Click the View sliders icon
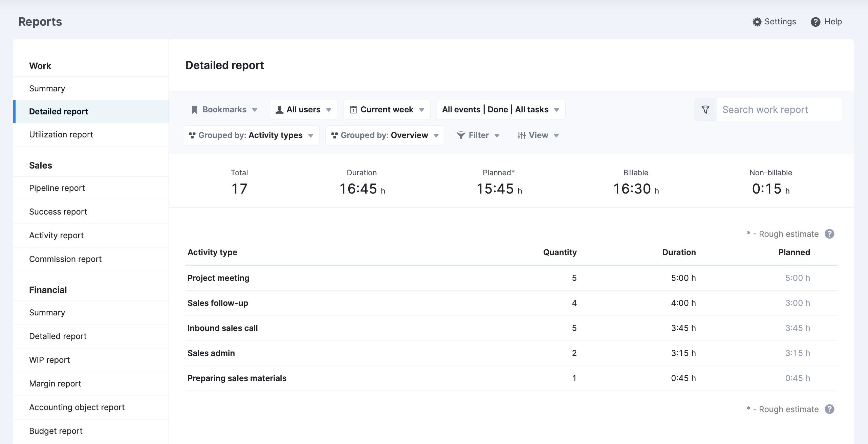This screenshot has height=444, width=868. tap(521, 135)
